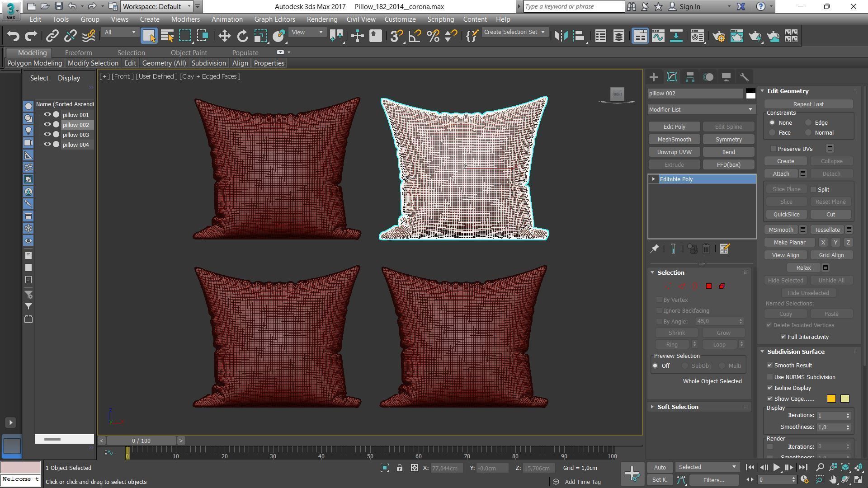
Task: Choose the Select and Rotate tool
Action: (x=243, y=36)
